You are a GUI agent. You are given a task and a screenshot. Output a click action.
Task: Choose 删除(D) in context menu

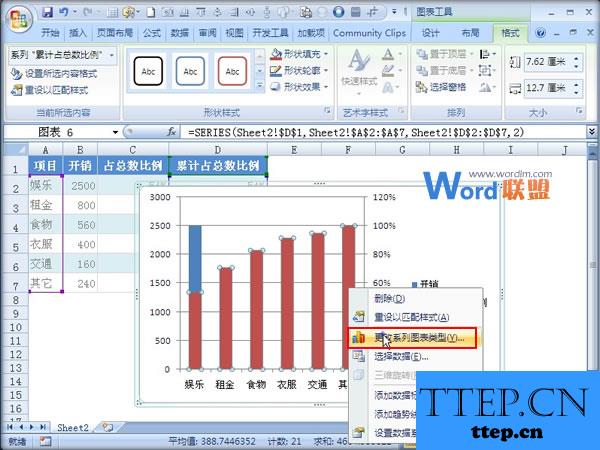(x=415, y=298)
